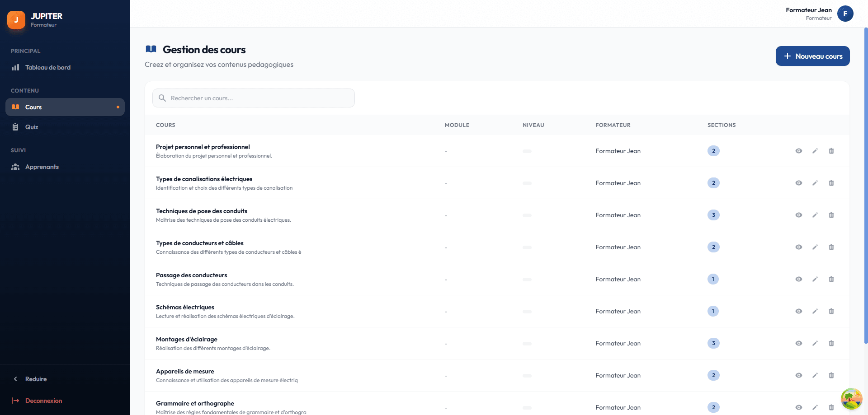View Types de canalisations électriques course
This screenshot has width=868, height=415.
[799, 183]
